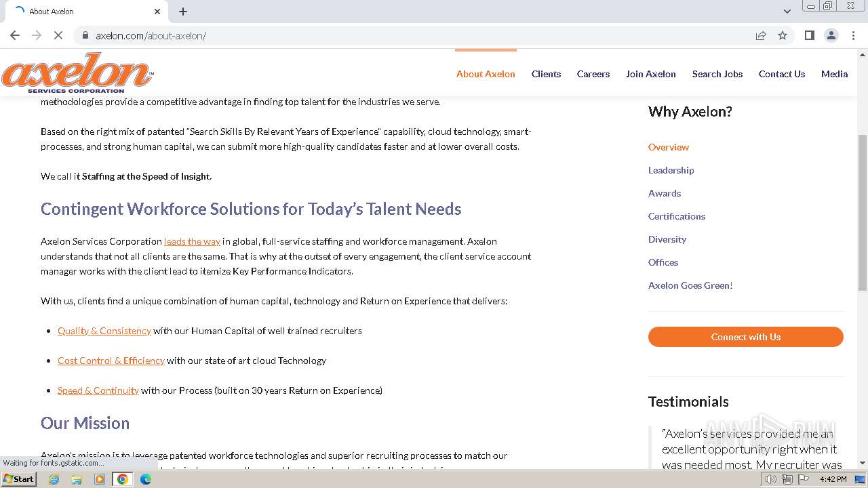Click the scrollbar down arrow
The width and height of the screenshot is (868, 488).
[863, 463]
